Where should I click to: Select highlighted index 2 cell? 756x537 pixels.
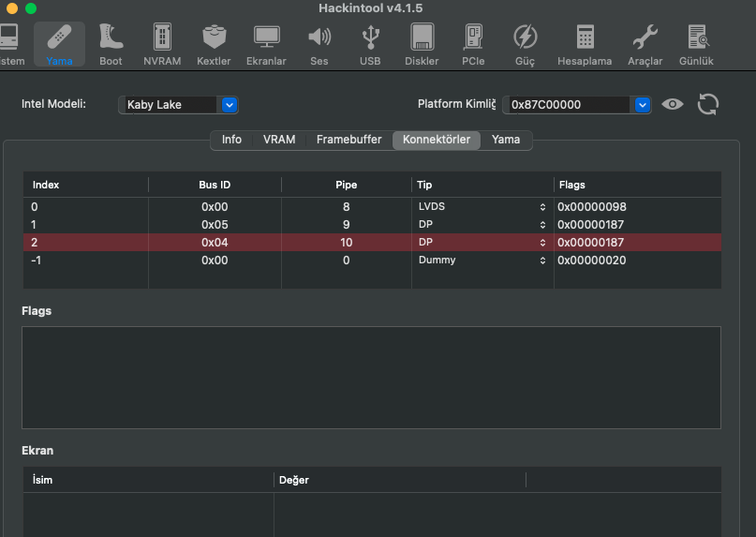(85, 243)
